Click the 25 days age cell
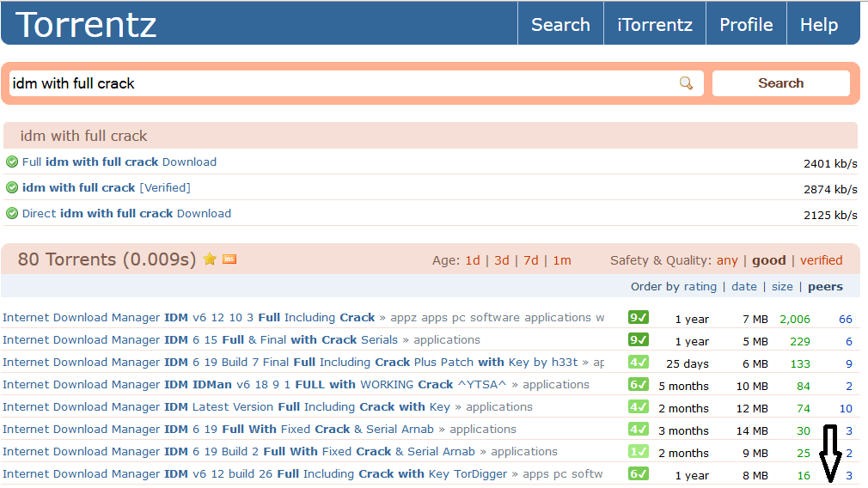 click(x=687, y=364)
